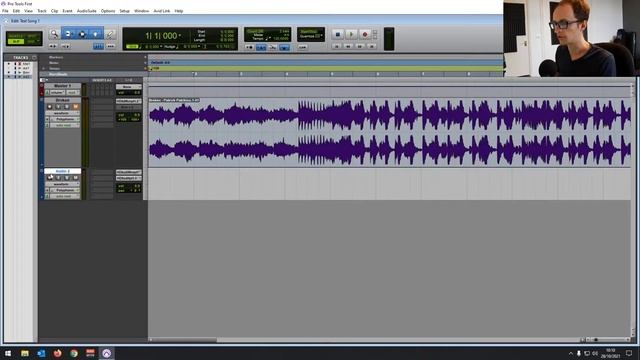Open the Drokod track input path selector
Screen dimensions: 640x360
(x=129, y=101)
